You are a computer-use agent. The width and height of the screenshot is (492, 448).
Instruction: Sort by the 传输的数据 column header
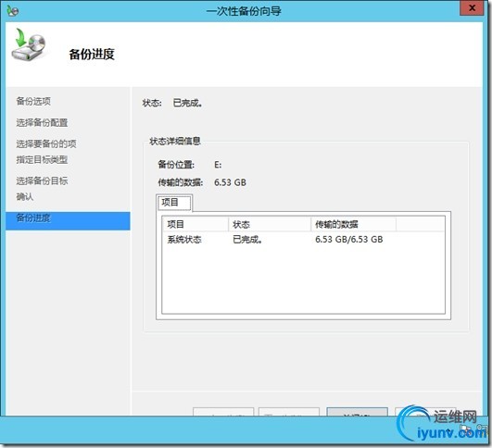353,224
